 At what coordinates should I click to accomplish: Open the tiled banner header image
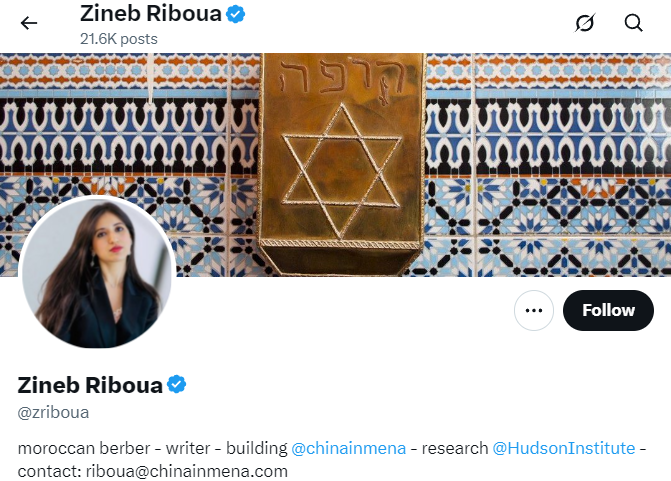click(x=336, y=165)
